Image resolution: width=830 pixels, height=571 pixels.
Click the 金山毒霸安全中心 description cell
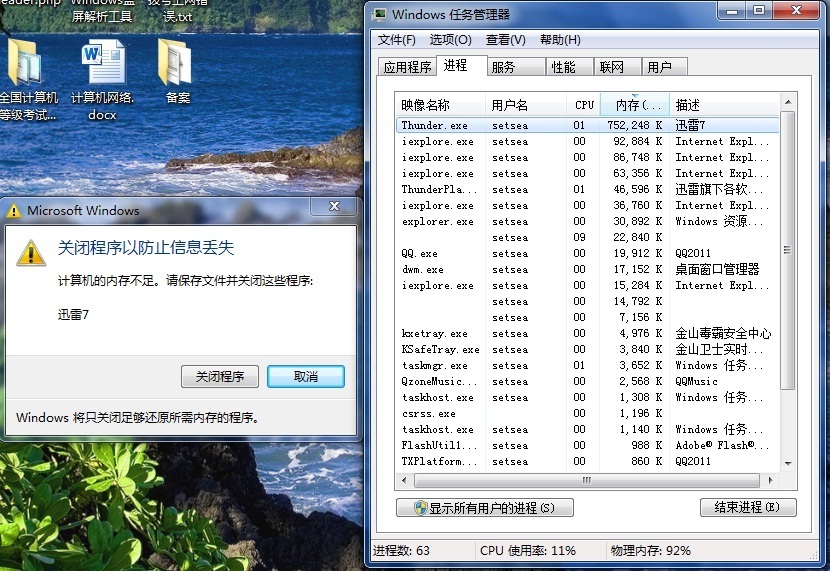pyautogui.click(x=723, y=333)
